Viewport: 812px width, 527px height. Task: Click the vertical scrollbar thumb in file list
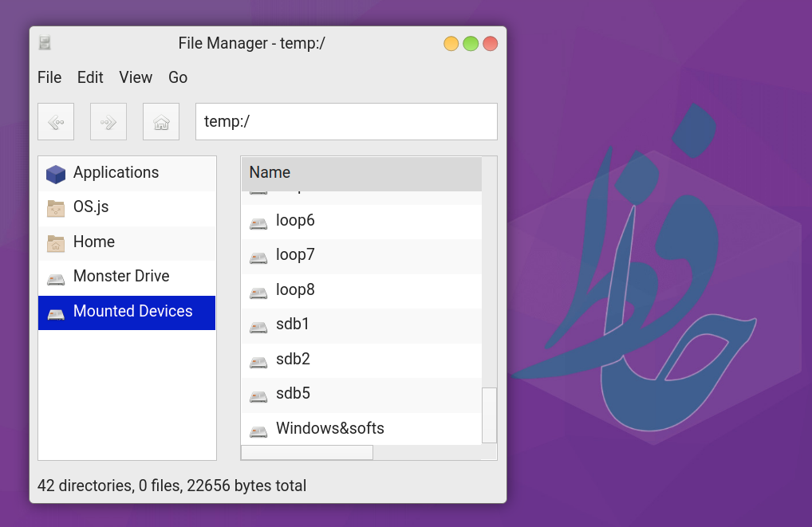(x=490, y=415)
